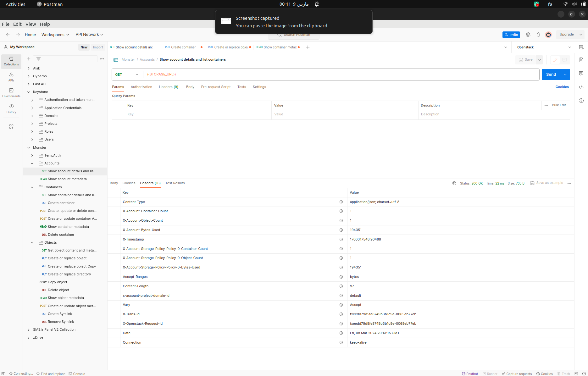
Task: Switch to PUT Create container request tab
Action: pyautogui.click(x=180, y=47)
